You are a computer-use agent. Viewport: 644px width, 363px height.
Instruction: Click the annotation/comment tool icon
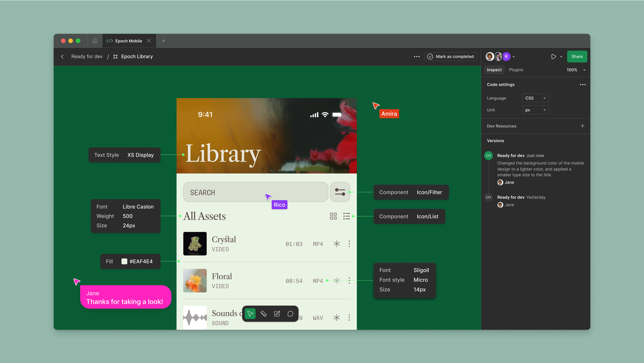coord(290,314)
